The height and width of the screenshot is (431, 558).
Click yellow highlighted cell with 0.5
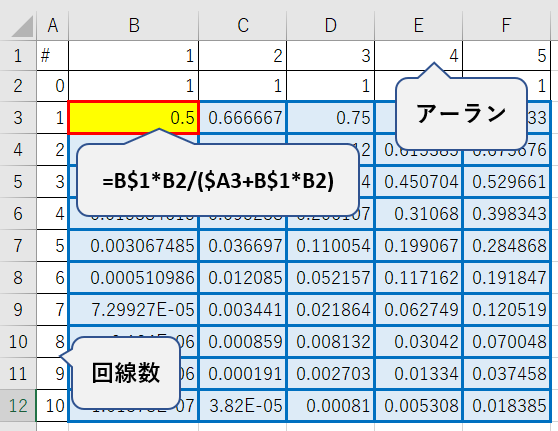pos(133,117)
